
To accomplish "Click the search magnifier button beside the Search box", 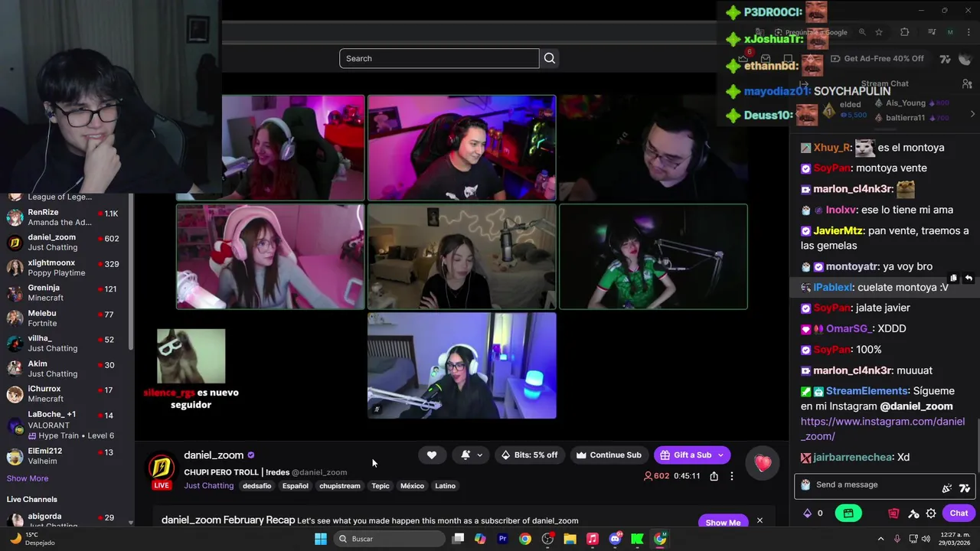I will click(x=550, y=58).
